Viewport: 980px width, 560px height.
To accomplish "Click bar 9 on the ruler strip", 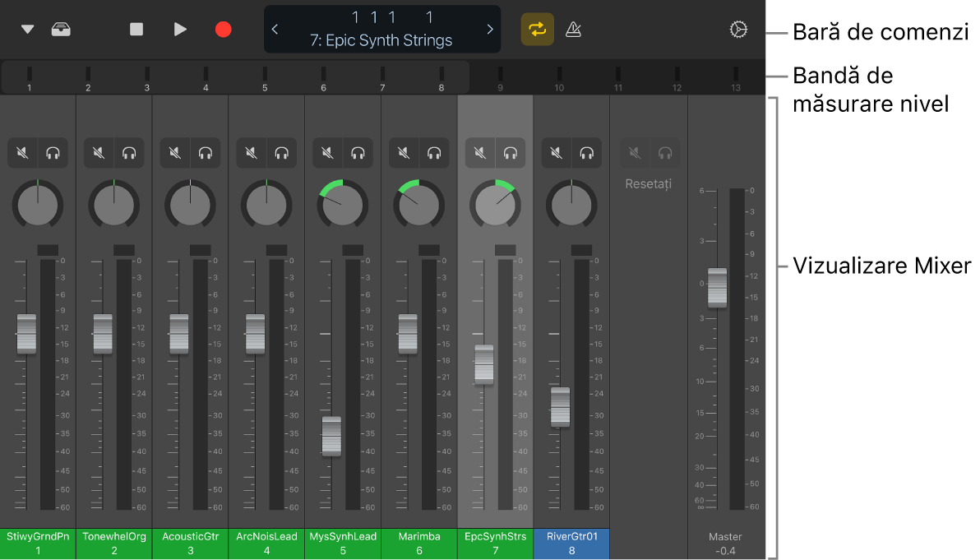I will pos(500,78).
